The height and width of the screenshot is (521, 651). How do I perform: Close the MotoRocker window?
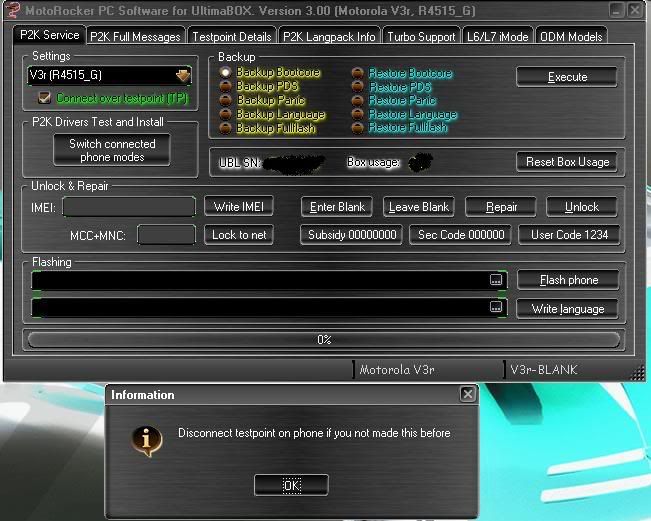click(635, 10)
